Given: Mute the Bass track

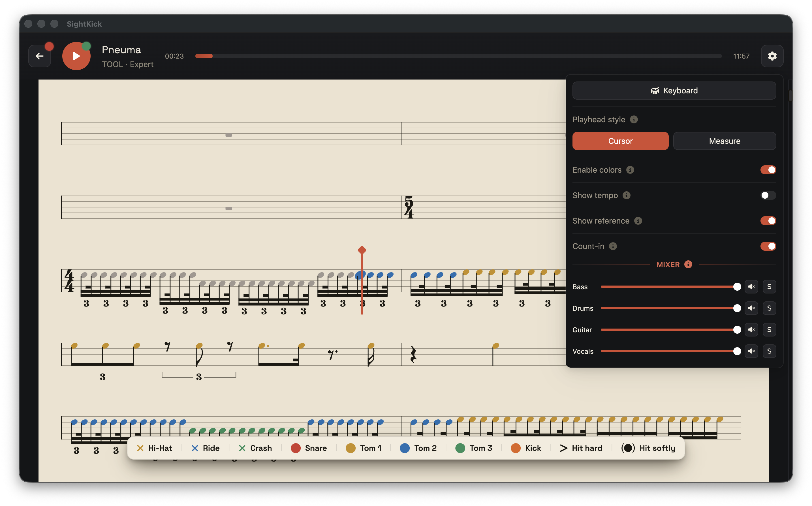Looking at the screenshot, I should (x=751, y=287).
